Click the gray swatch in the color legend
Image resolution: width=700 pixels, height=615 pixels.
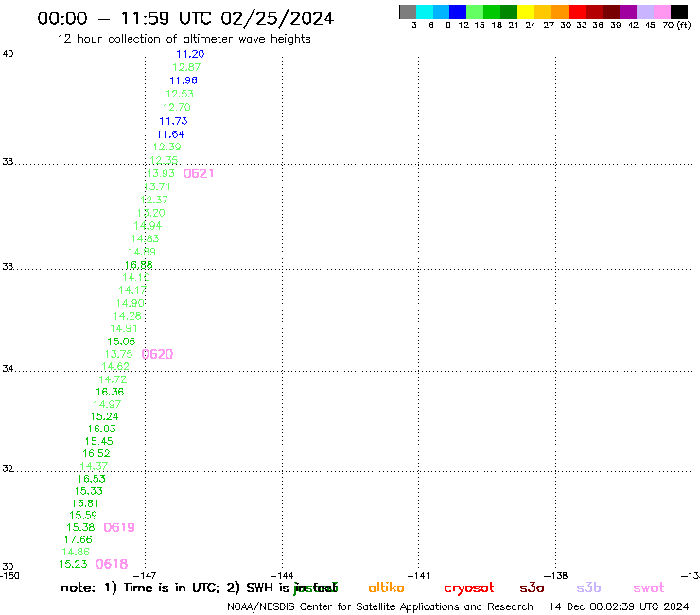click(408, 11)
